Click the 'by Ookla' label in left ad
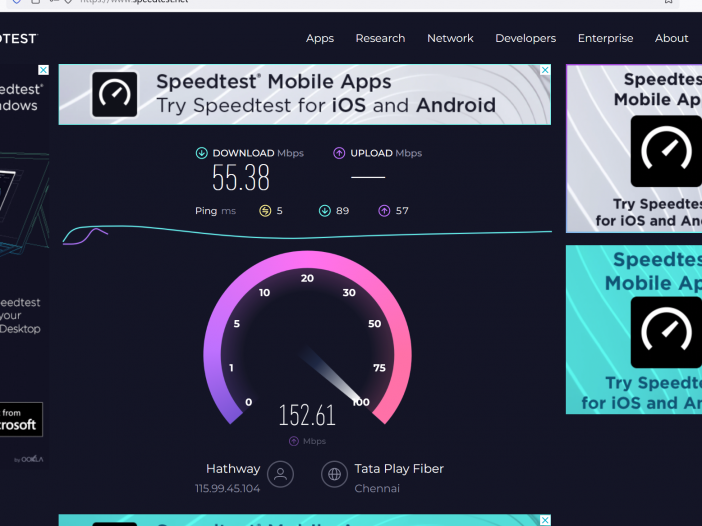This screenshot has height=526, width=702. tap(29, 459)
